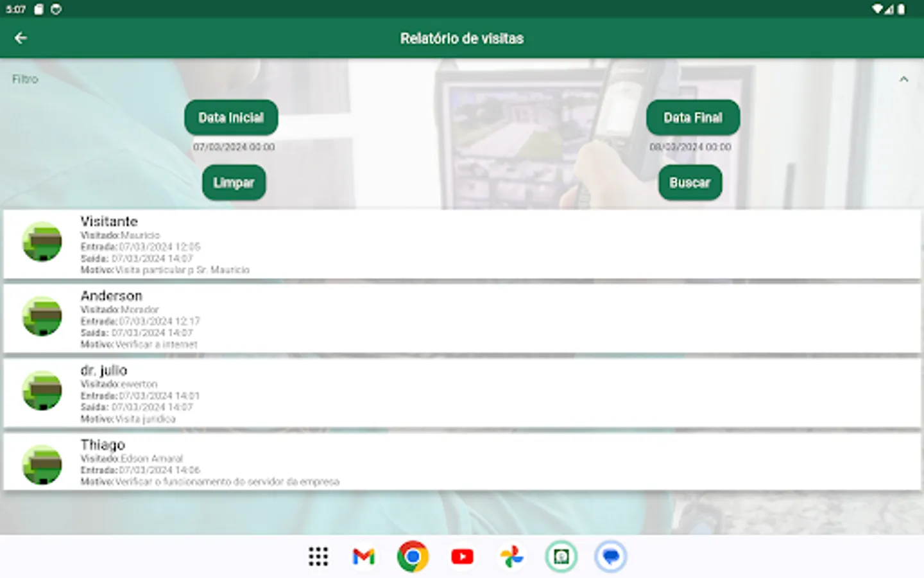Image resolution: width=924 pixels, height=578 pixels.
Task: Click Visitado Mauricio line
Action: [120, 235]
